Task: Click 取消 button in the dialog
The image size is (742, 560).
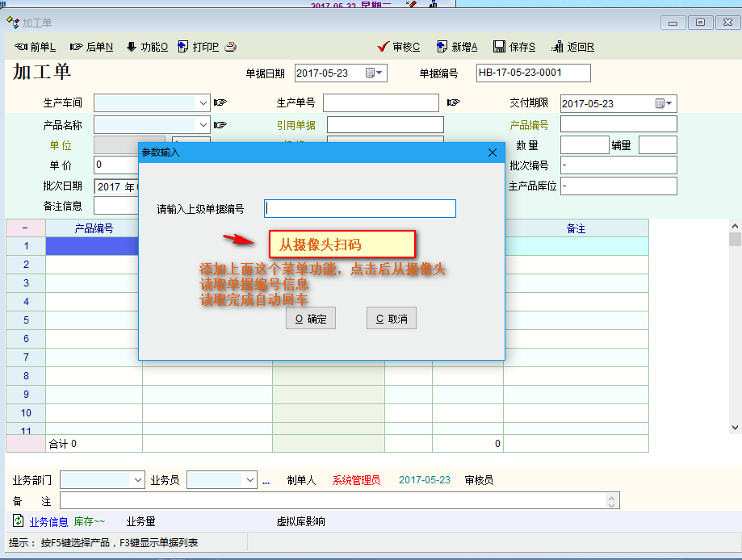Action: coord(392,319)
